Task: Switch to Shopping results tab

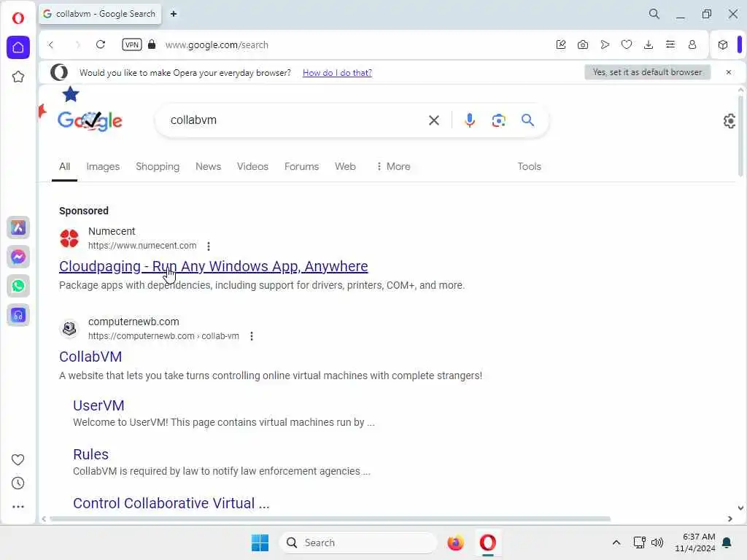Action: coord(158,167)
